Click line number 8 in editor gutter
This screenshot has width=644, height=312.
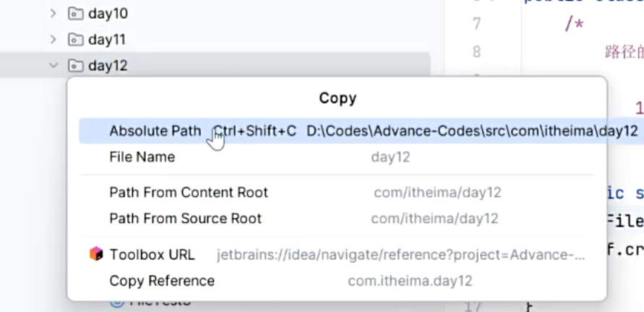[x=476, y=51]
